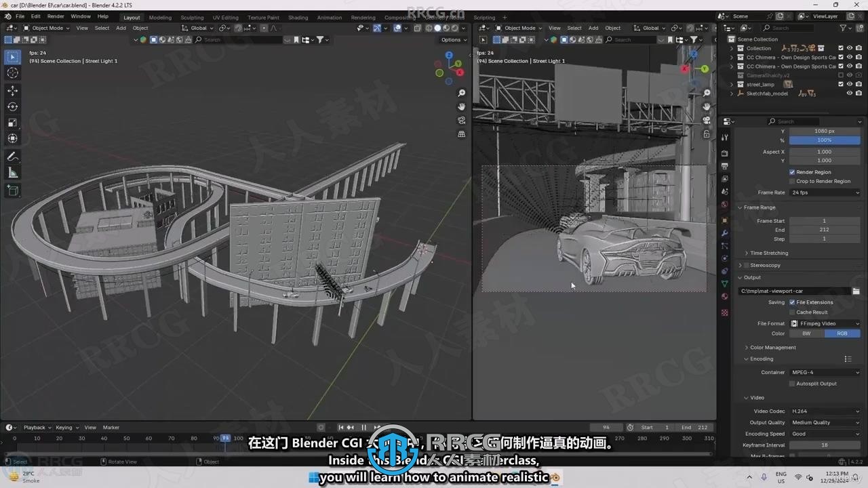Open Options button in left viewport
The height and width of the screenshot is (488, 868).
coord(453,39)
